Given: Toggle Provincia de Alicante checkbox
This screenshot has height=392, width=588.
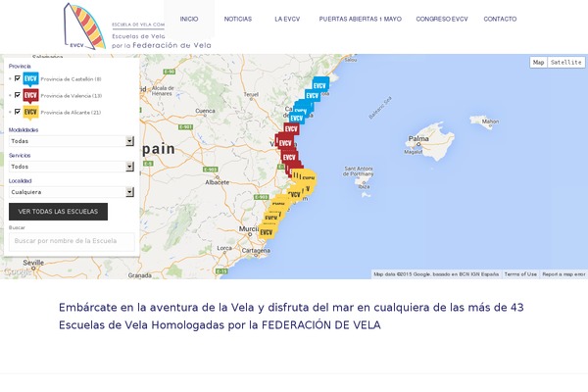Looking at the screenshot, I should click(x=18, y=112).
